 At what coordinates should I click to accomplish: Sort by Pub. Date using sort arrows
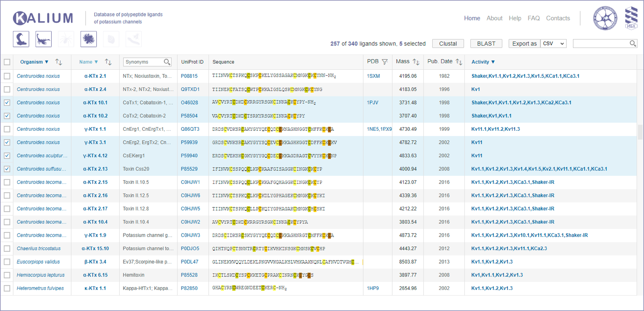point(459,62)
